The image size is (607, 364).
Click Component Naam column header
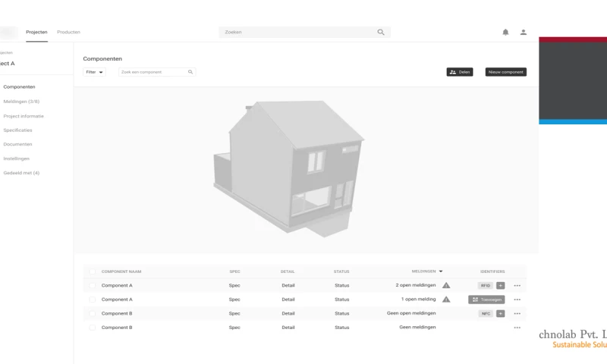(x=121, y=271)
